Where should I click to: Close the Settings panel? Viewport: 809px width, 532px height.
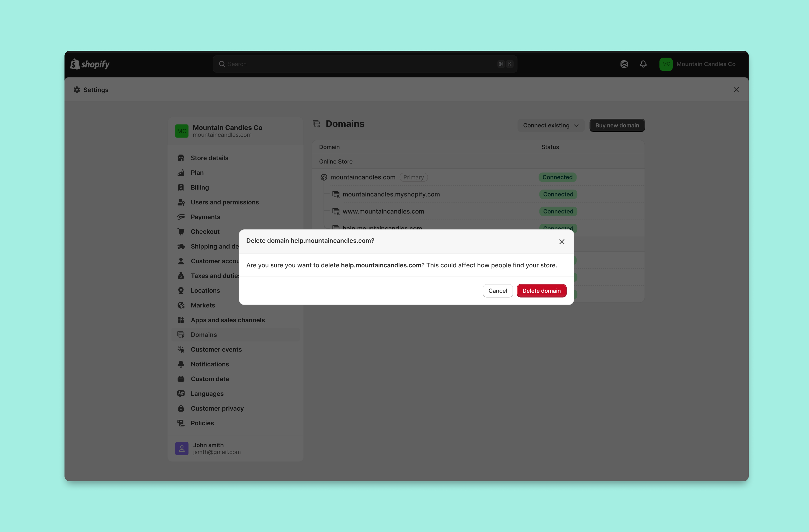pyautogui.click(x=736, y=89)
